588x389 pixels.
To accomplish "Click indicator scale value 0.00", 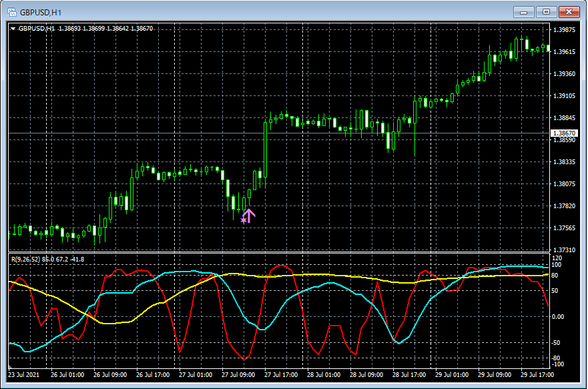I will [558, 317].
